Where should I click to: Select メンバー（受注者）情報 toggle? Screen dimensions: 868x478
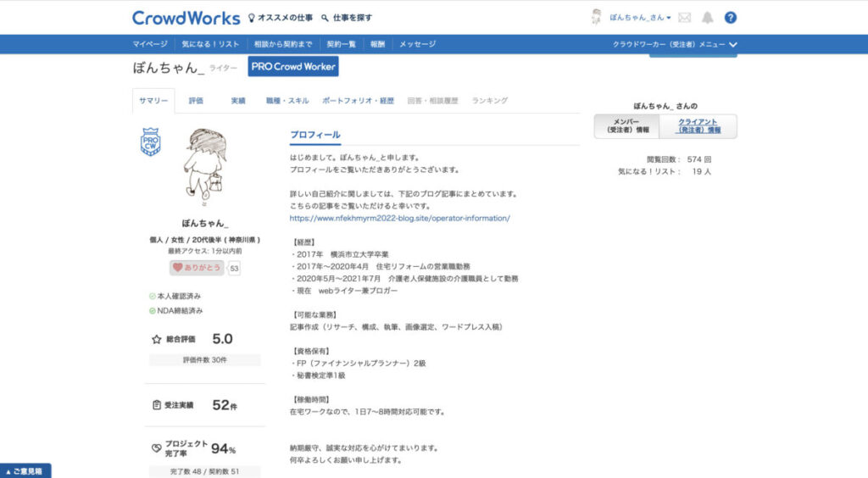(626, 126)
